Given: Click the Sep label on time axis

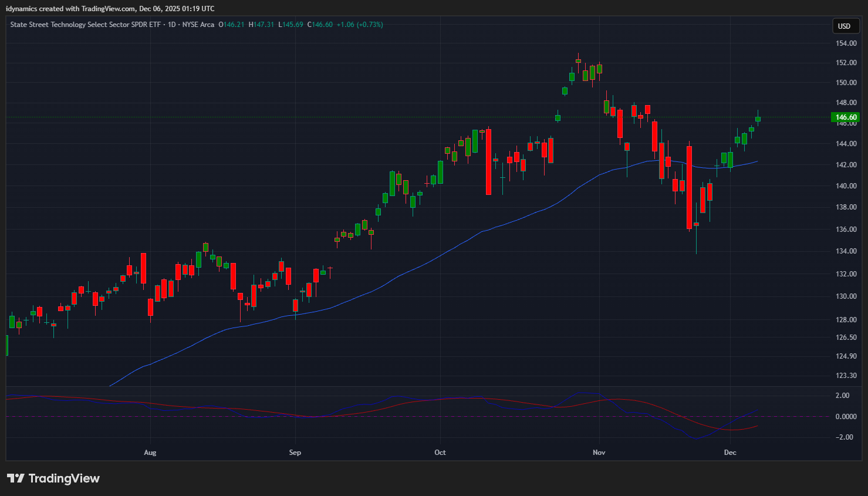Looking at the screenshot, I should tap(295, 453).
